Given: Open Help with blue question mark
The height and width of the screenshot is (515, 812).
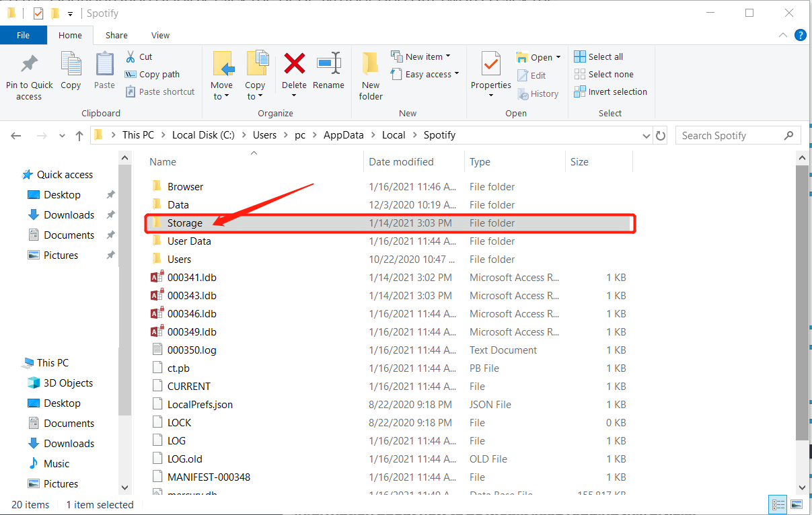Looking at the screenshot, I should click(x=800, y=36).
